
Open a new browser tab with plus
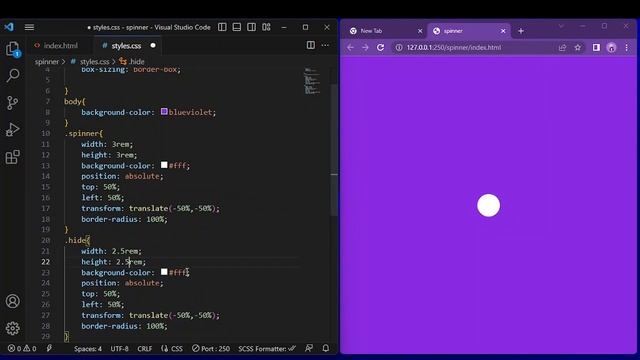521,31
